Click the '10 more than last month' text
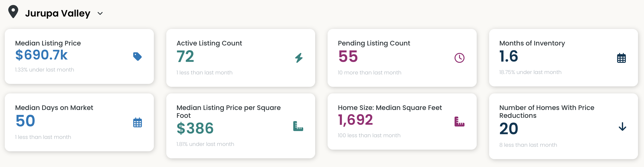The width and height of the screenshot is (644, 167). (369, 73)
